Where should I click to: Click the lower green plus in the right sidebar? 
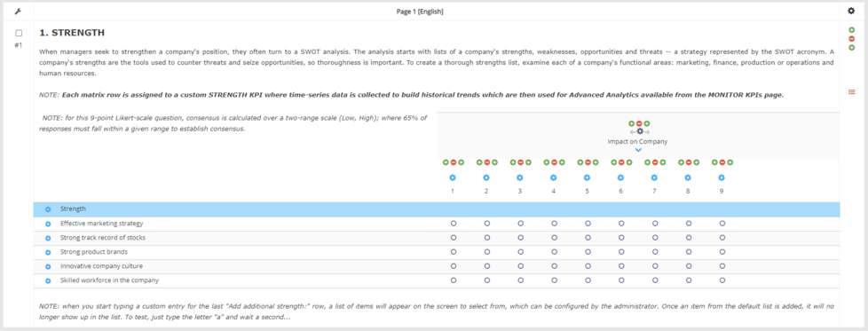(x=851, y=48)
